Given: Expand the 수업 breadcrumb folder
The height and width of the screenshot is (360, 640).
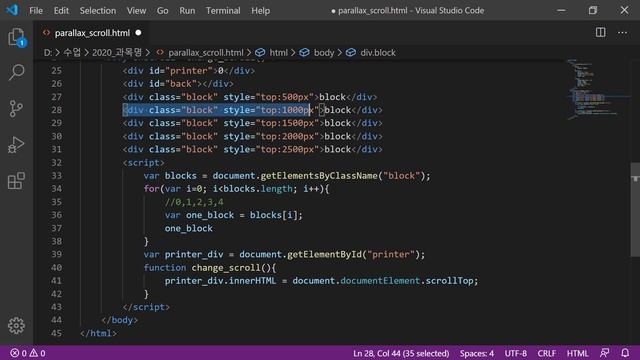Looking at the screenshot, I should pyautogui.click(x=72, y=53).
